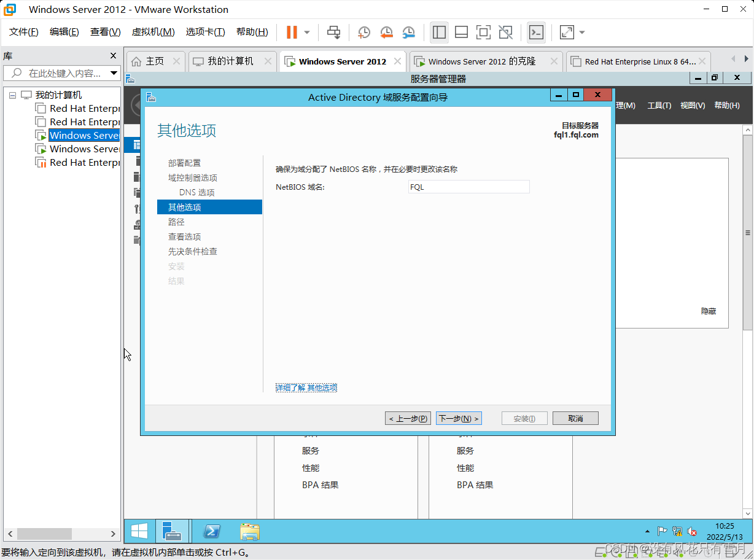
Task: Click the VMware pause button
Action: point(292,32)
